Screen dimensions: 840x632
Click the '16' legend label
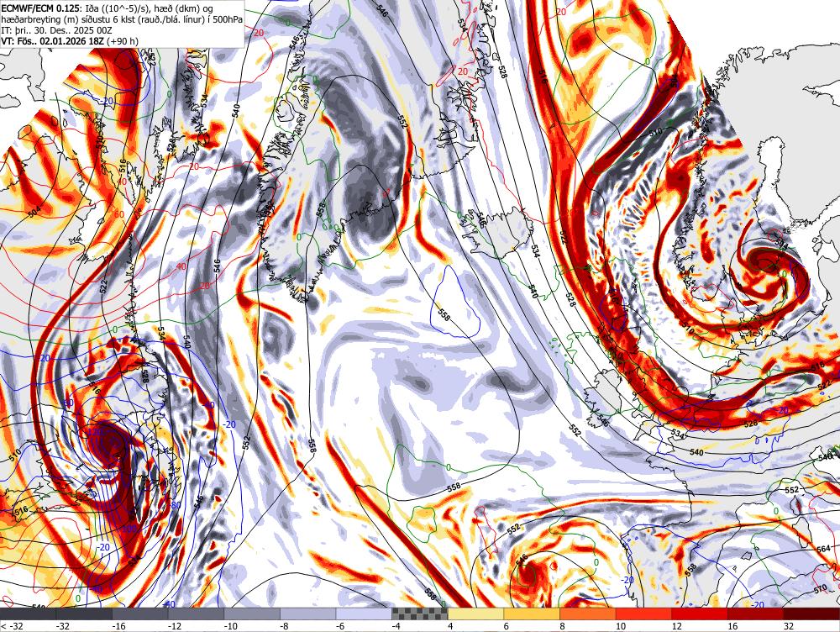pos(732,626)
